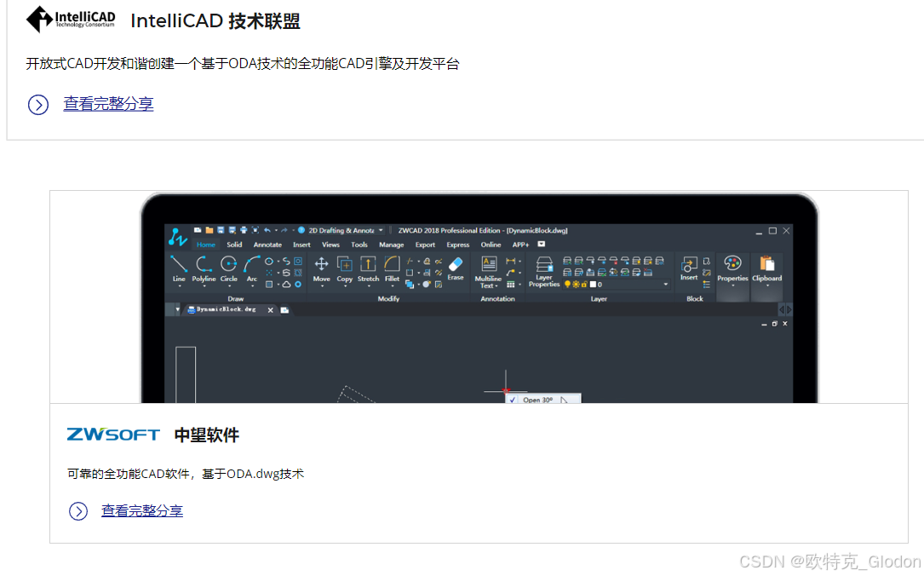Open 查看完整分享 link under IntelliCAD 技术联盟

108,104
